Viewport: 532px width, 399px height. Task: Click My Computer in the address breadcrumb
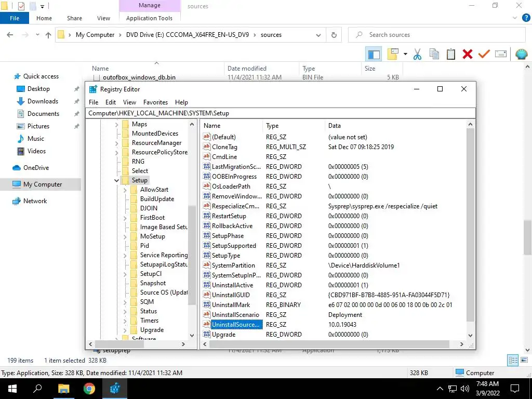[x=95, y=35]
